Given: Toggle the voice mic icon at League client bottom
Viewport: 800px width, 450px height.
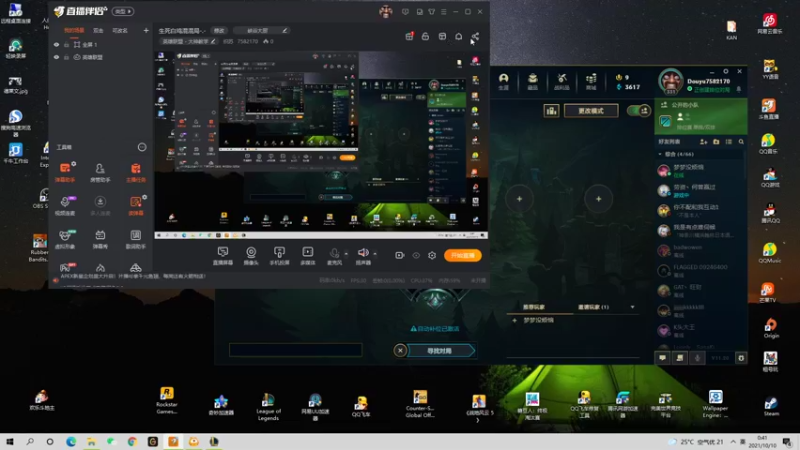Looking at the screenshot, I should point(697,358).
